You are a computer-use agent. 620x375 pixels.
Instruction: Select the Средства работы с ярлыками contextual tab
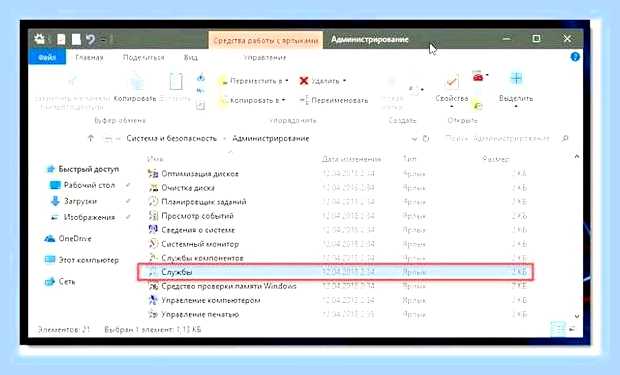266,40
